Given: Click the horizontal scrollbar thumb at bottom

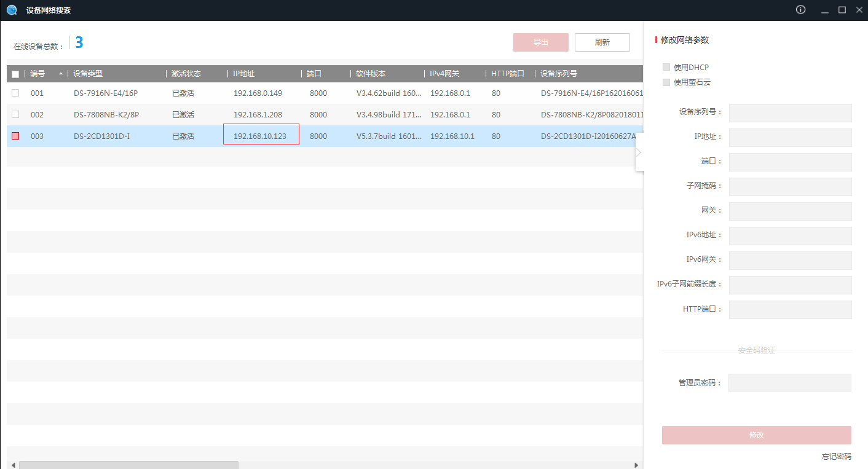Looking at the screenshot, I should click(x=128, y=465).
